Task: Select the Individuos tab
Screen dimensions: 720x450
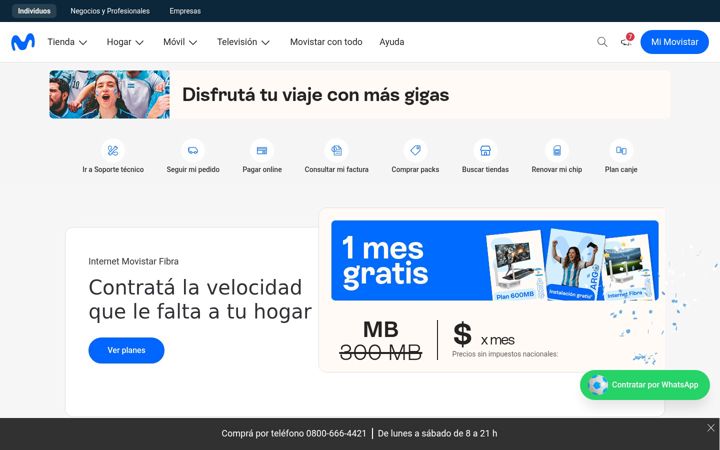Action: (34, 11)
